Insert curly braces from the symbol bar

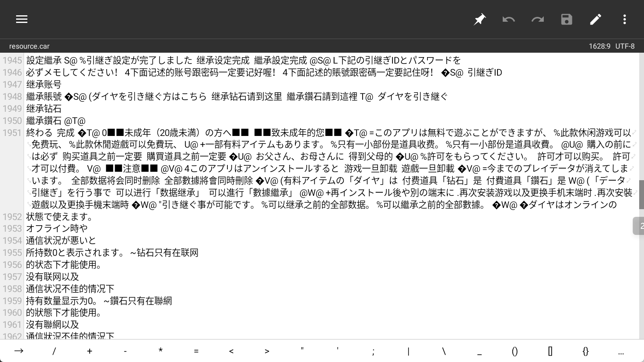(x=585, y=351)
